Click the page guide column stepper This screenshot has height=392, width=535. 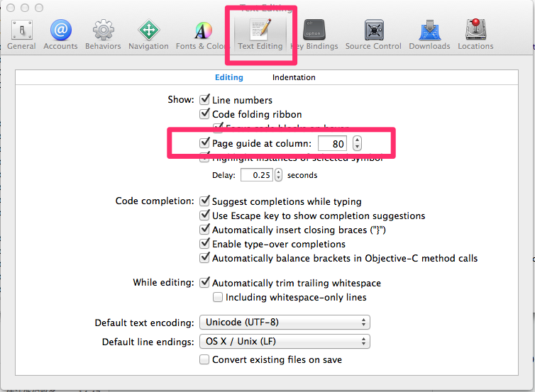point(357,143)
